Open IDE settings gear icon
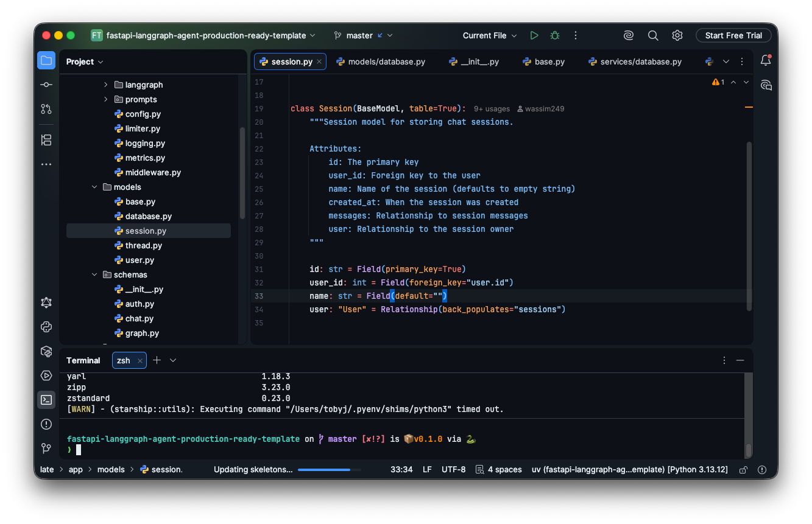This screenshot has width=812, height=524. tap(677, 35)
